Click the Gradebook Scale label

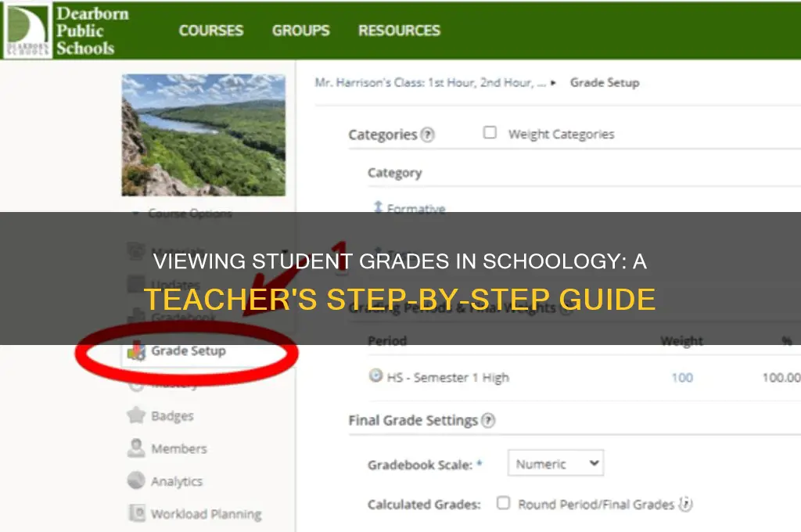click(420, 465)
